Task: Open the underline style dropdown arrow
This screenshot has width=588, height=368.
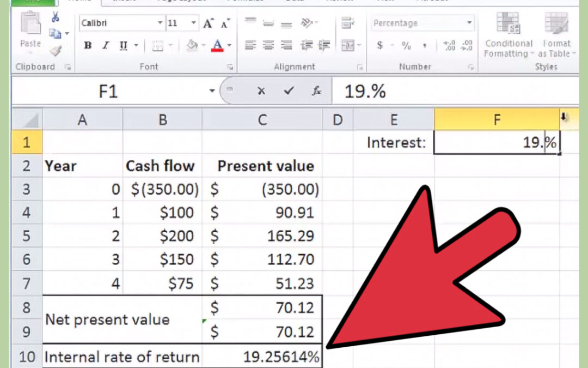Action: [x=136, y=45]
